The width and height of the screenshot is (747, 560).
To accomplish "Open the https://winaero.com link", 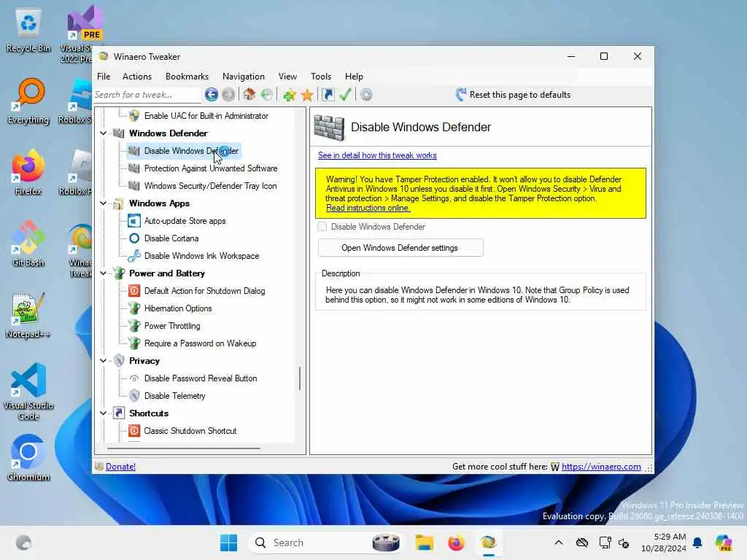I will 601,467.
